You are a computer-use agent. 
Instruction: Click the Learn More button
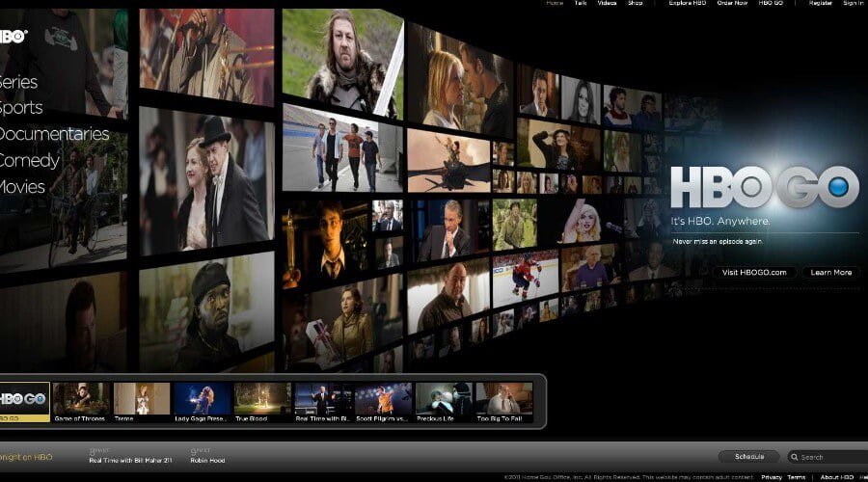(x=830, y=273)
